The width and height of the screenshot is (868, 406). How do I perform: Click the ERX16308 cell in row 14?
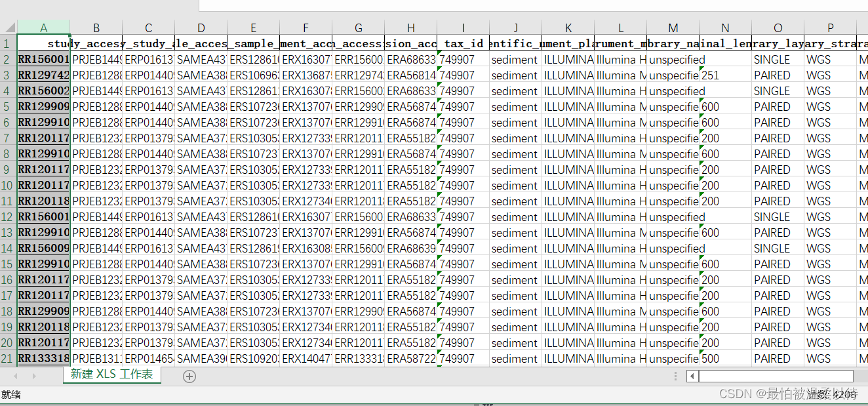tap(306, 248)
